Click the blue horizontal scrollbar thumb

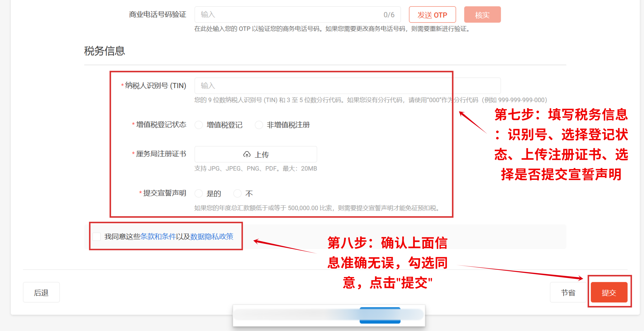[380, 315]
